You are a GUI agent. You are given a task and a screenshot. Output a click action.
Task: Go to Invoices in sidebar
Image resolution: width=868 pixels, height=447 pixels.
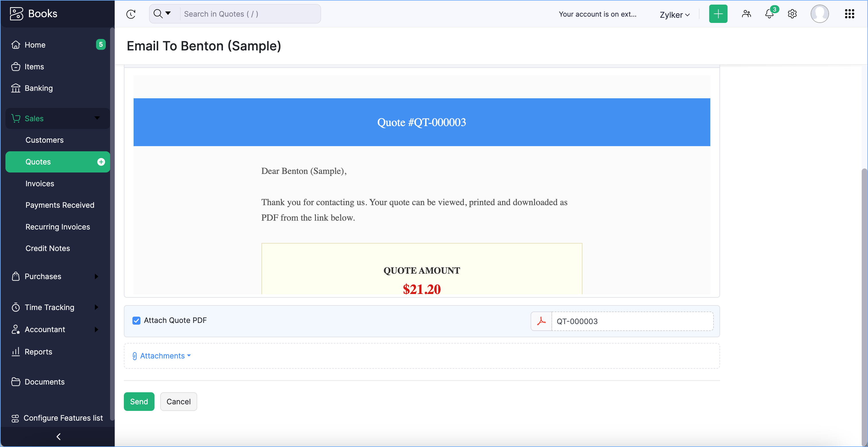(40, 184)
